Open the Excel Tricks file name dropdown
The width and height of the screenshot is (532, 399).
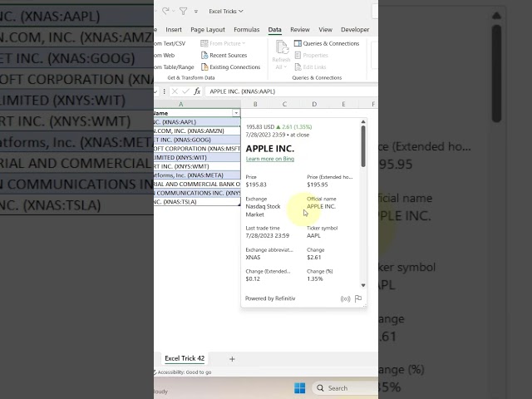(x=226, y=11)
